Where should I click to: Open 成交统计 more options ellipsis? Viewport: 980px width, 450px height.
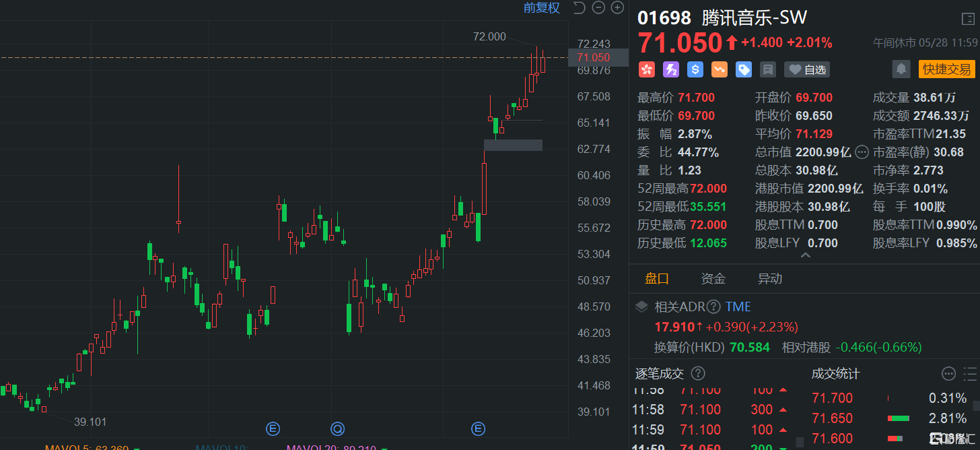coord(948,373)
